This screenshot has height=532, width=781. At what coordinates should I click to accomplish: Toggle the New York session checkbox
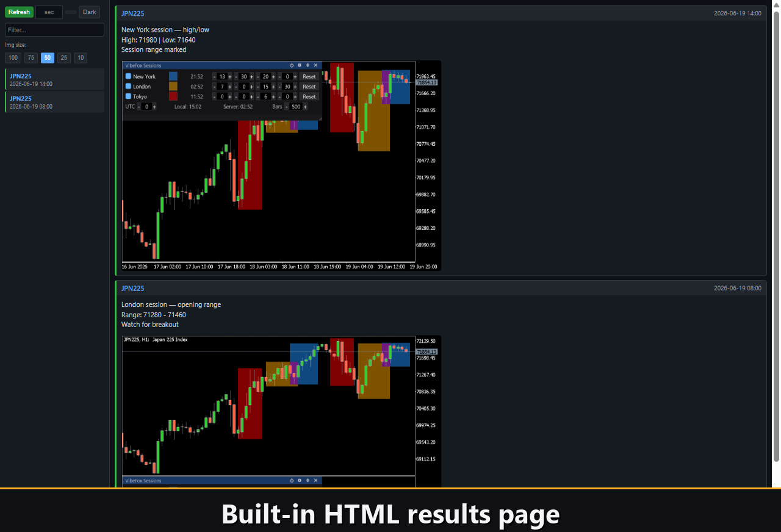click(128, 76)
